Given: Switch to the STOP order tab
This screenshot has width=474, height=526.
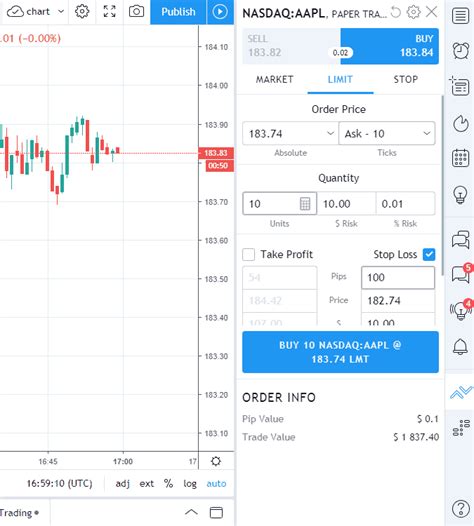Looking at the screenshot, I should (x=406, y=80).
